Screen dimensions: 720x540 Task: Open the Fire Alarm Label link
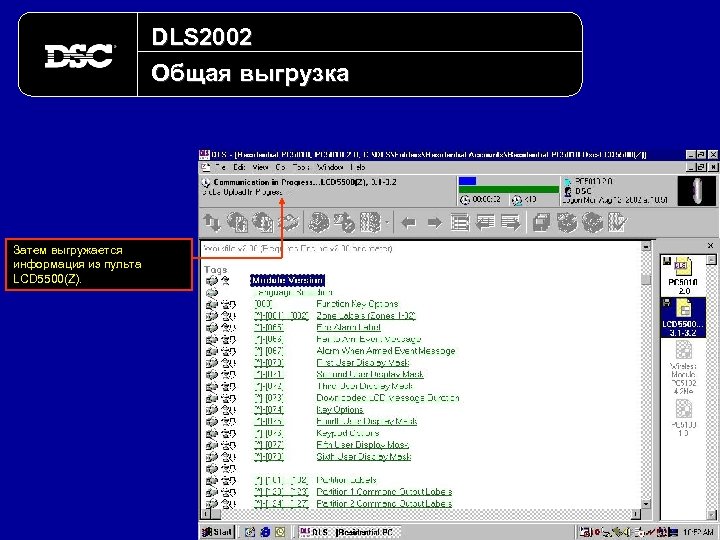pyautogui.click(x=348, y=327)
